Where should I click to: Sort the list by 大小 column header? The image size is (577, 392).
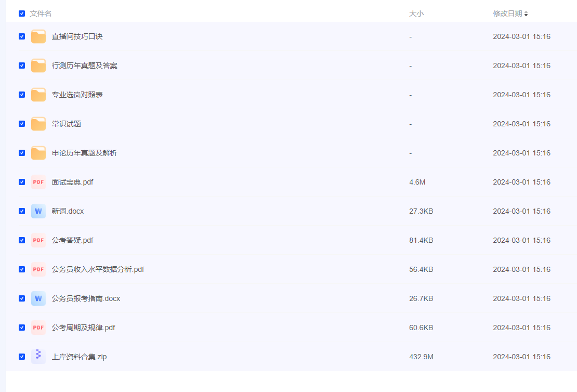tap(416, 14)
